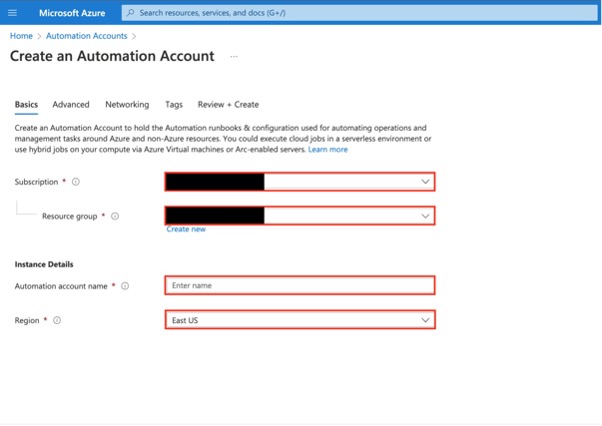Open the Review + Create tab
The height and width of the screenshot is (426, 602).
point(228,104)
